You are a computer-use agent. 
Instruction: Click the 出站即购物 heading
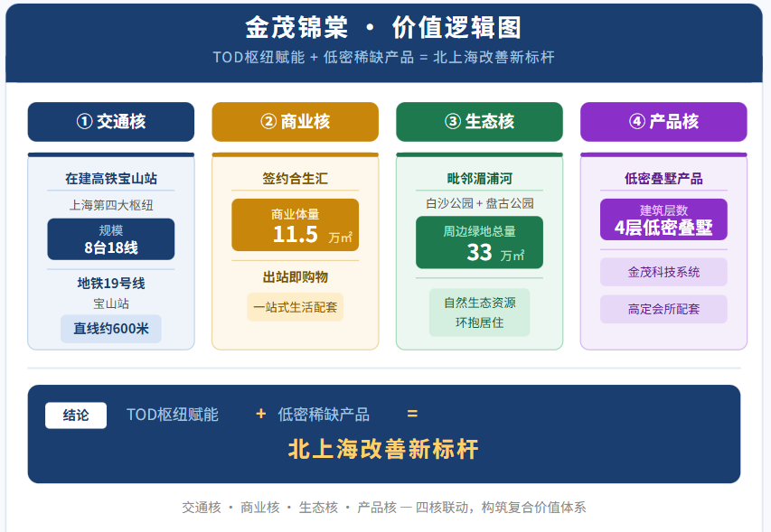coord(295,277)
